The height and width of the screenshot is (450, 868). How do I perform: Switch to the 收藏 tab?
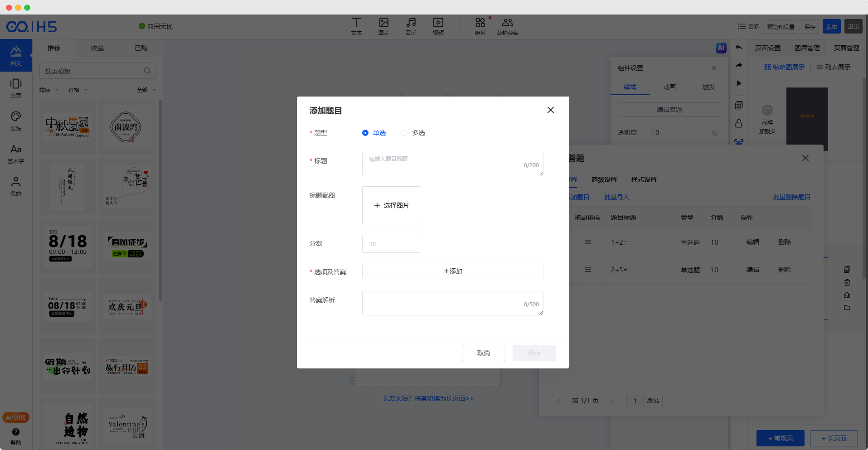(97, 48)
